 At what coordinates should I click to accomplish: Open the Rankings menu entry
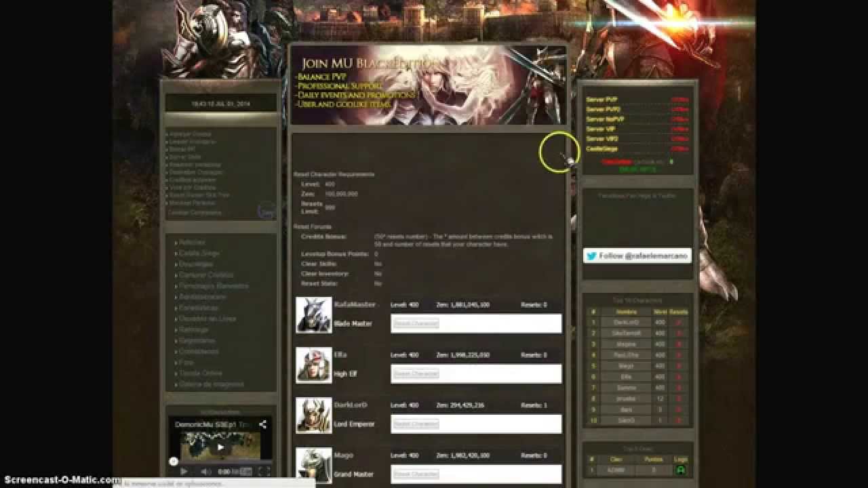(x=194, y=329)
